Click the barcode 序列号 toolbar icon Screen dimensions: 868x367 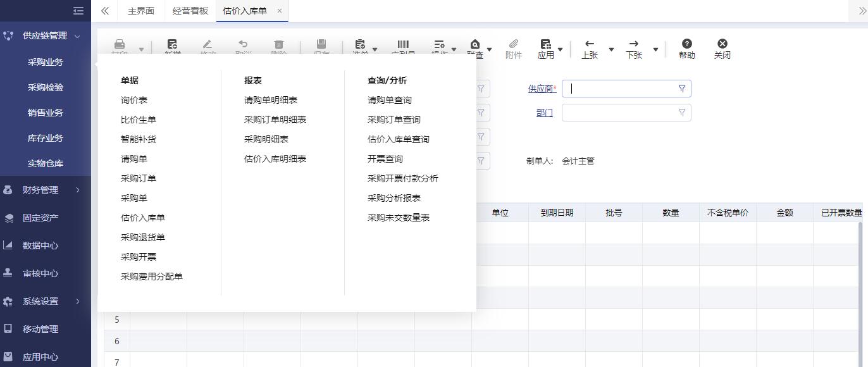403,45
